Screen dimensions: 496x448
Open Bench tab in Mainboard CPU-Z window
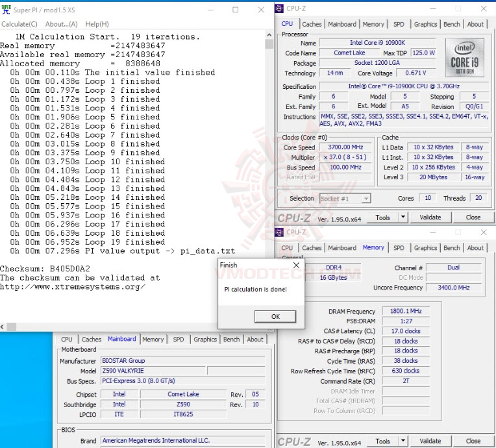coord(231,339)
